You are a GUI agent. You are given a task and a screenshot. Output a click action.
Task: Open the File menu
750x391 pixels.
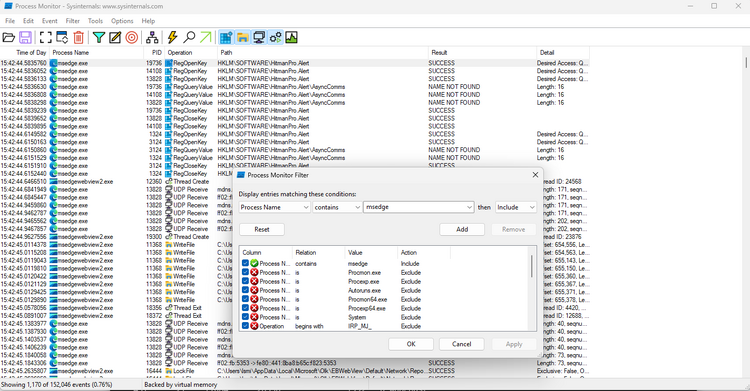pyautogui.click(x=10, y=21)
